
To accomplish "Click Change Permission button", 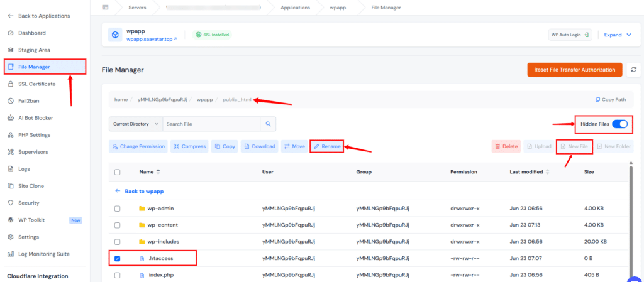I will tap(138, 146).
